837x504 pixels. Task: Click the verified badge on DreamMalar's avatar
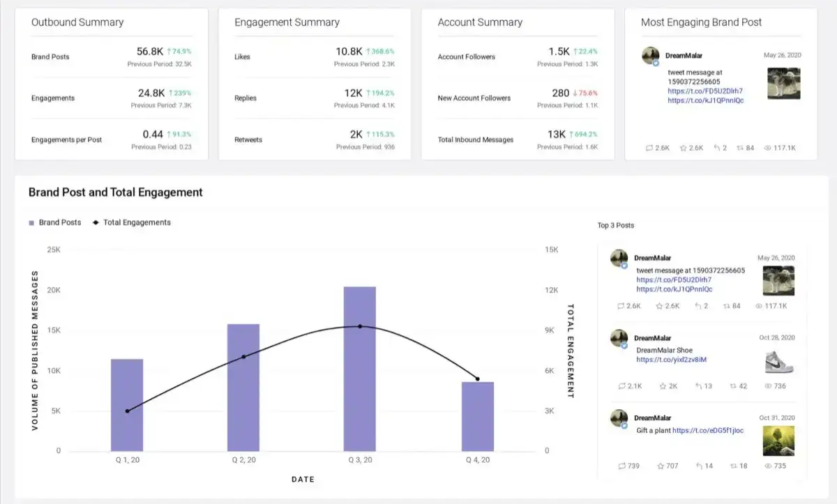tap(656, 64)
